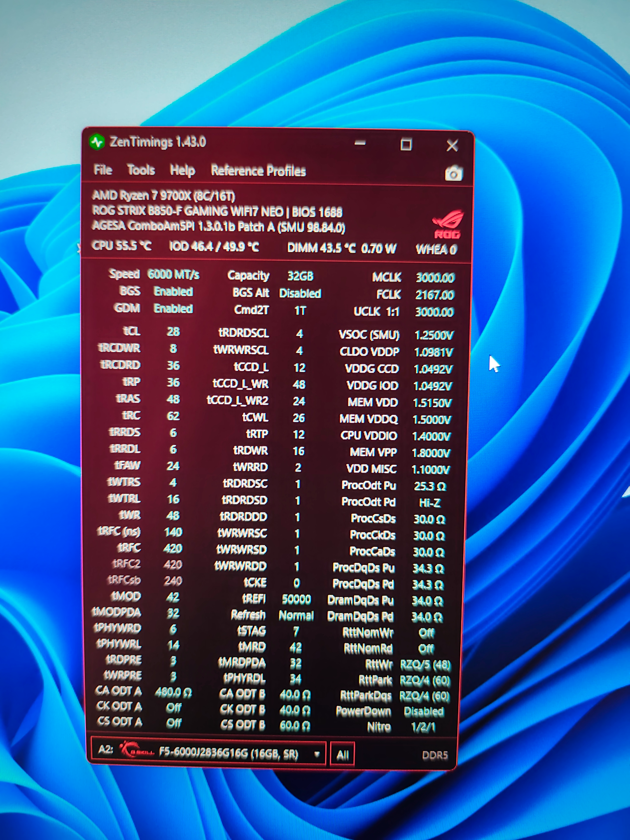Click the tRCDRD label
Image resolution: width=630 pixels, height=840 pixels.
tap(120, 365)
